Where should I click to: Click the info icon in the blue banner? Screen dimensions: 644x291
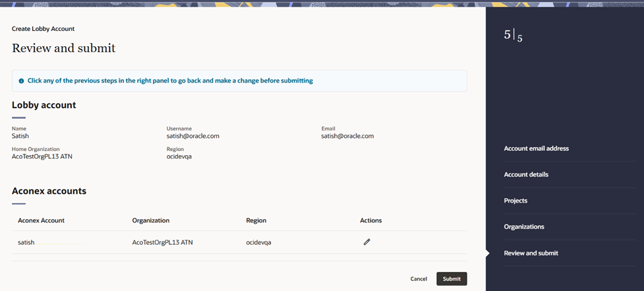pyautogui.click(x=21, y=81)
